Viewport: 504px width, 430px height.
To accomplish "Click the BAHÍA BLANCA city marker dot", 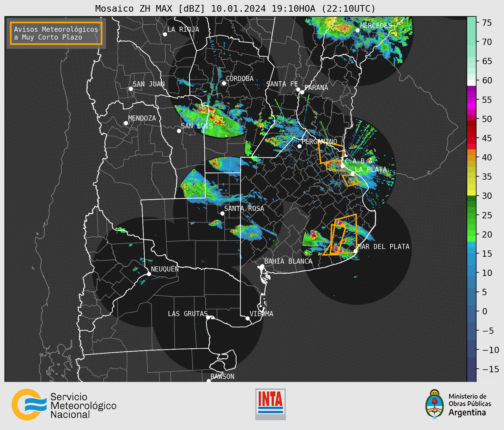I will tap(262, 266).
